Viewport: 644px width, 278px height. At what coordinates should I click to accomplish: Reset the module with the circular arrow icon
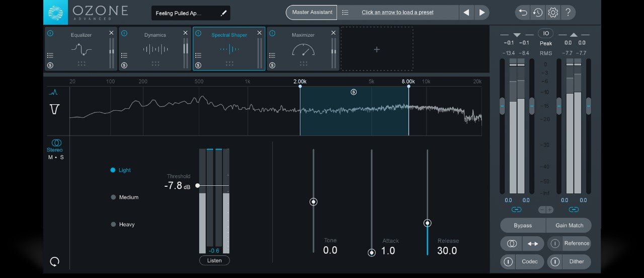[55, 261]
